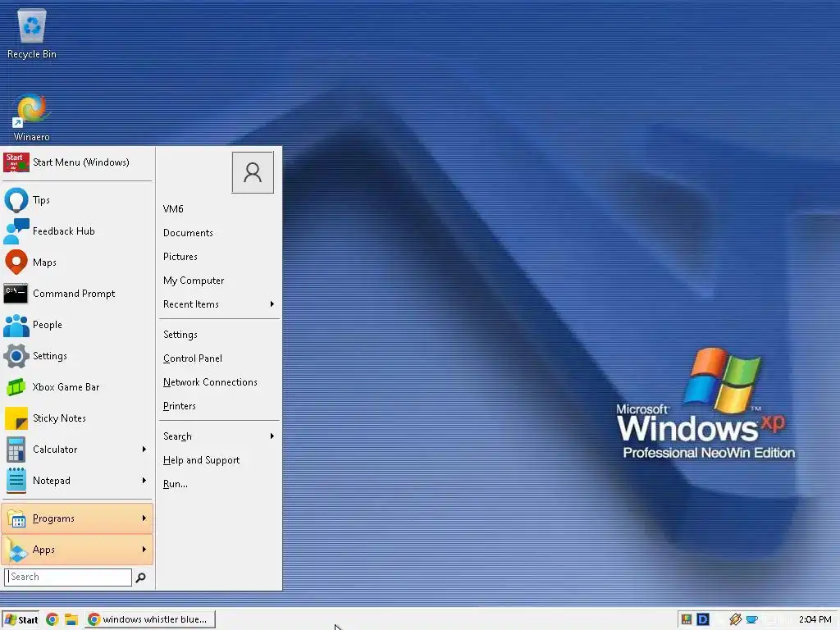Image resolution: width=840 pixels, height=630 pixels.
Task: Open Pictures folder
Action: pyautogui.click(x=219, y=257)
